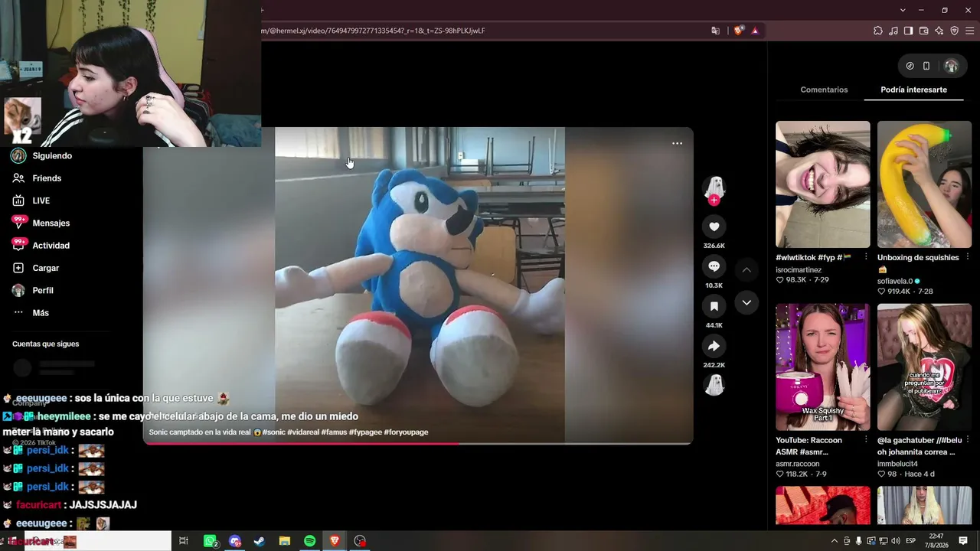Open the 'cuando me preguntan' video thumbnail
The height and width of the screenshot is (551, 980).
[x=924, y=367]
